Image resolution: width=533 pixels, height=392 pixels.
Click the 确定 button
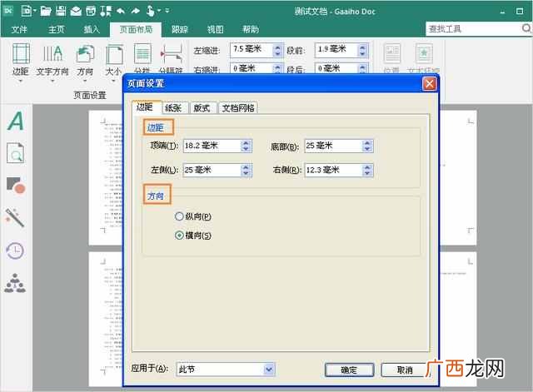click(349, 370)
